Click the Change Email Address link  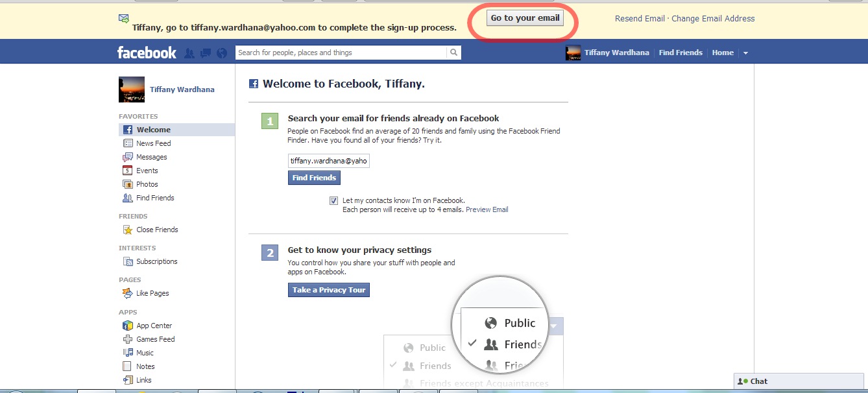pos(713,19)
